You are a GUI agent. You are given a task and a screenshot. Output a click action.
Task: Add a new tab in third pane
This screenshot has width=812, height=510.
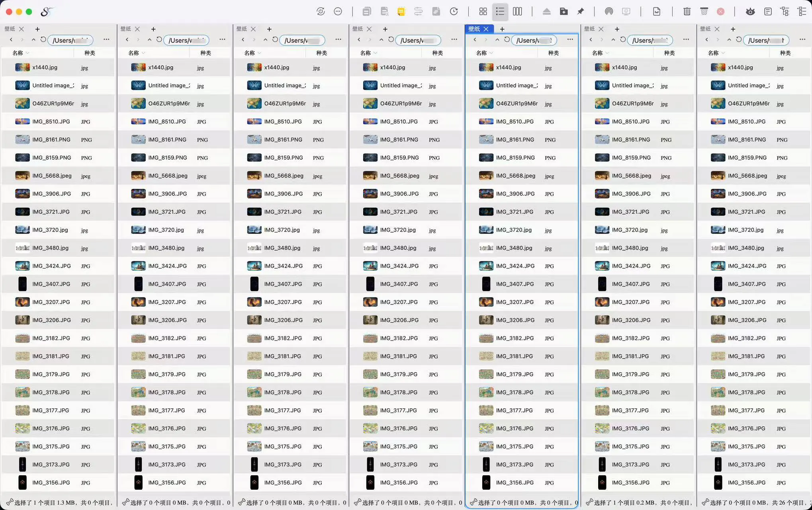(x=269, y=29)
